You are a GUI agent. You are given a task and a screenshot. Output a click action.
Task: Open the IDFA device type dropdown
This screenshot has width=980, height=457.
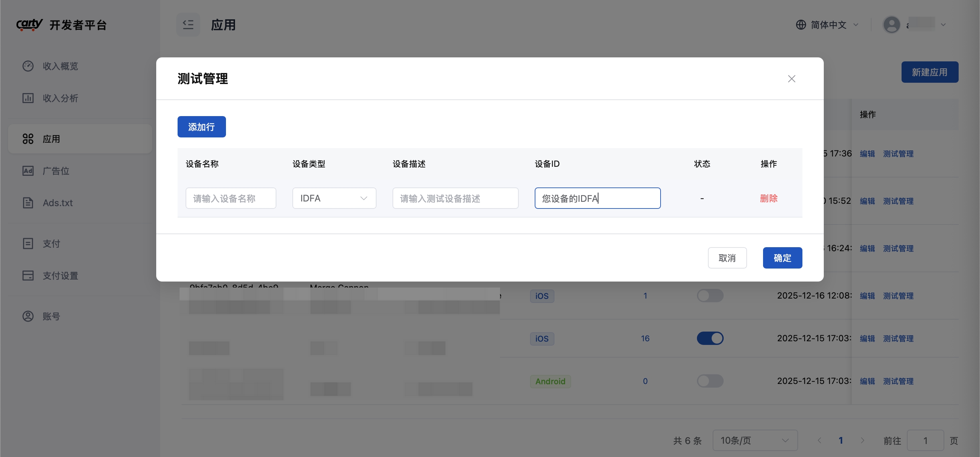click(334, 198)
